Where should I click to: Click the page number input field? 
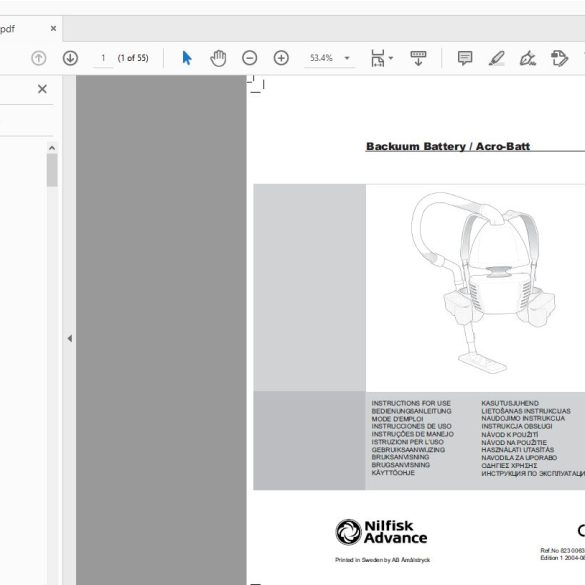[x=103, y=58]
